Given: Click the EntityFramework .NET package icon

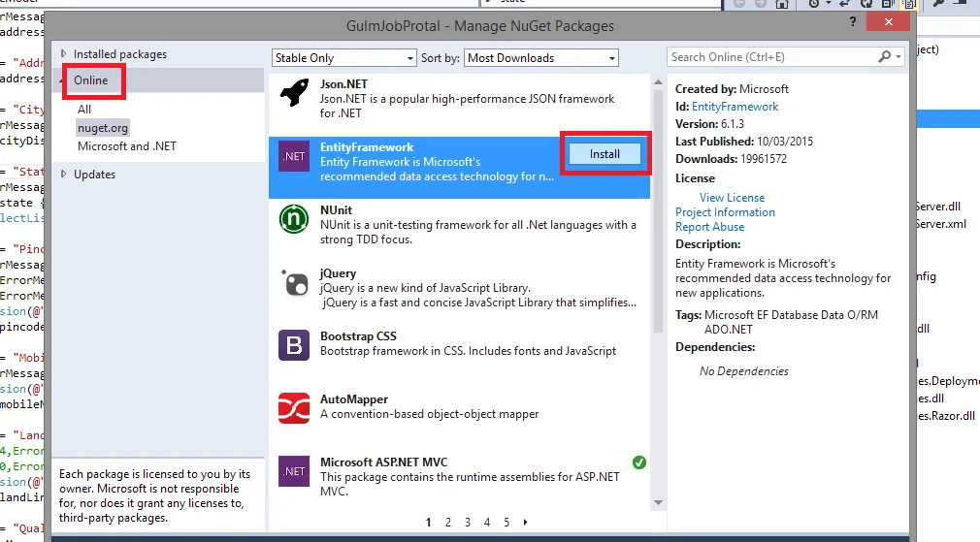Looking at the screenshot, I should click(x=294, y=156).
